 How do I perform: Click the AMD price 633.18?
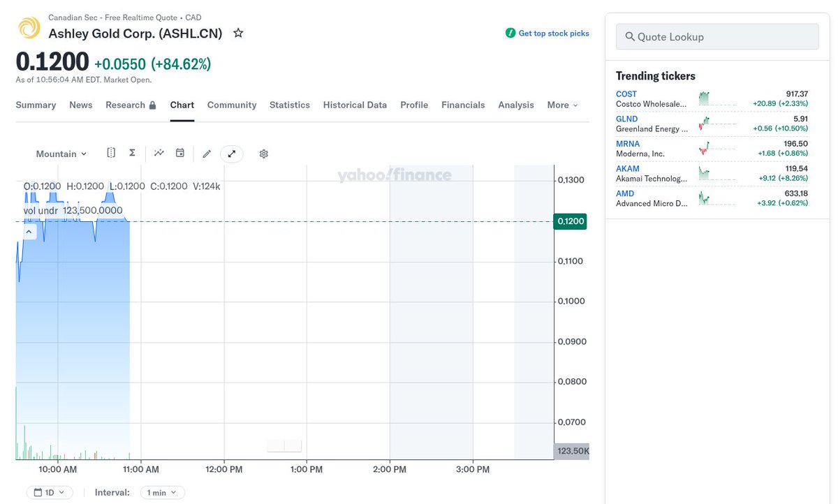(x=796, y=194)
